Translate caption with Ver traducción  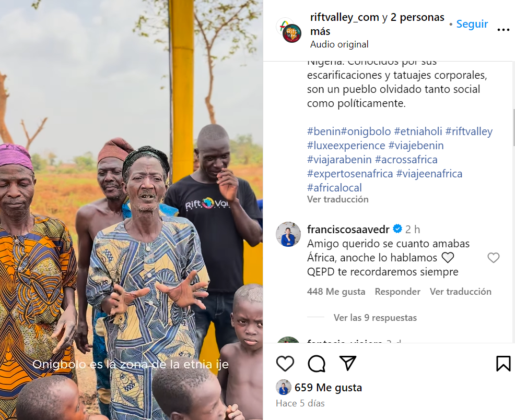(x=337, y=199)
